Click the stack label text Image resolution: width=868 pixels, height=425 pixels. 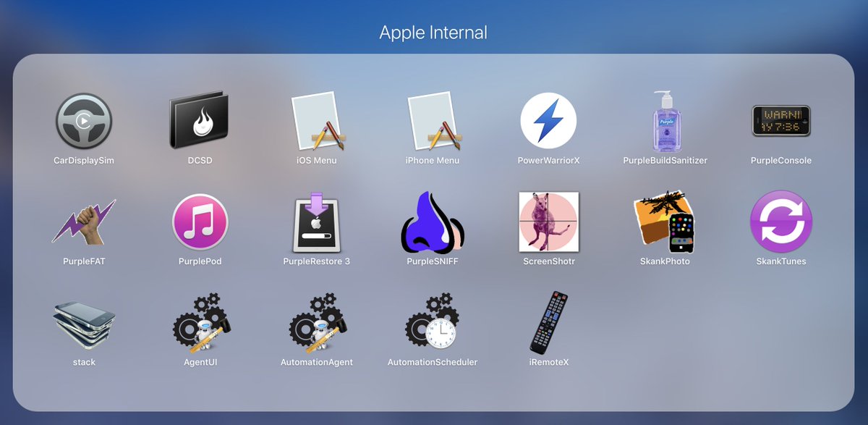[x=84, y=362]
